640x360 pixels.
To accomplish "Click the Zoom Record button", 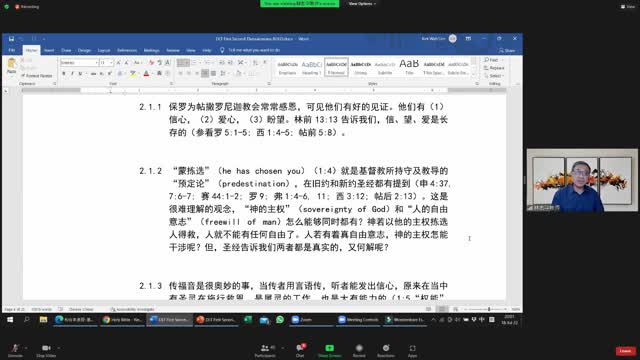I will (359, 350).
